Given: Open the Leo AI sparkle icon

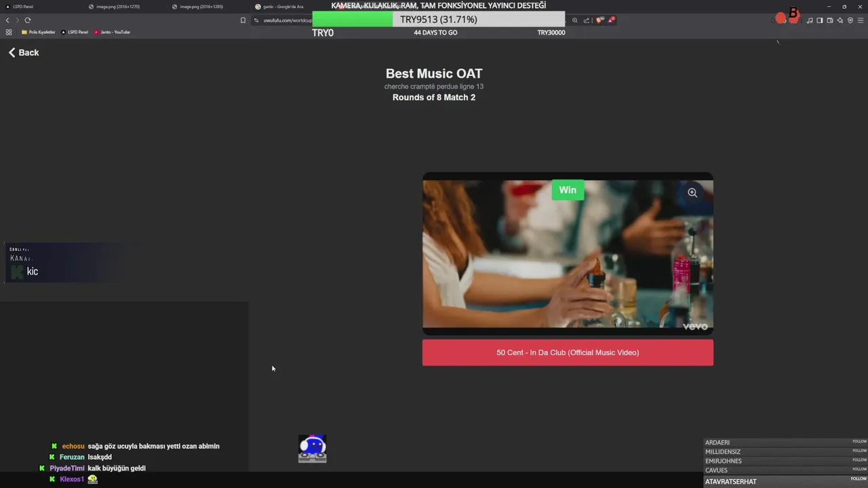Looking at the screenshot, I should coord(840,20).
